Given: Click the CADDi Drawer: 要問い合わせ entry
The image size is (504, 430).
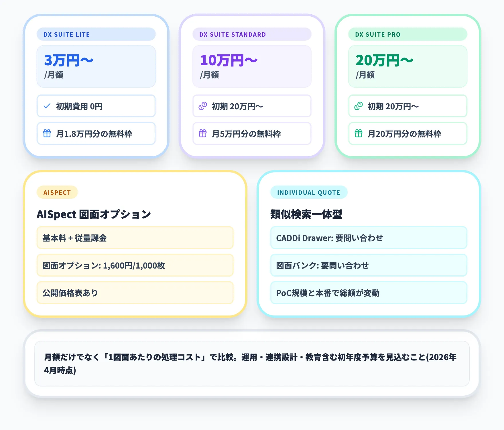Looking at the screenshot, I should (x=369, y=238).
